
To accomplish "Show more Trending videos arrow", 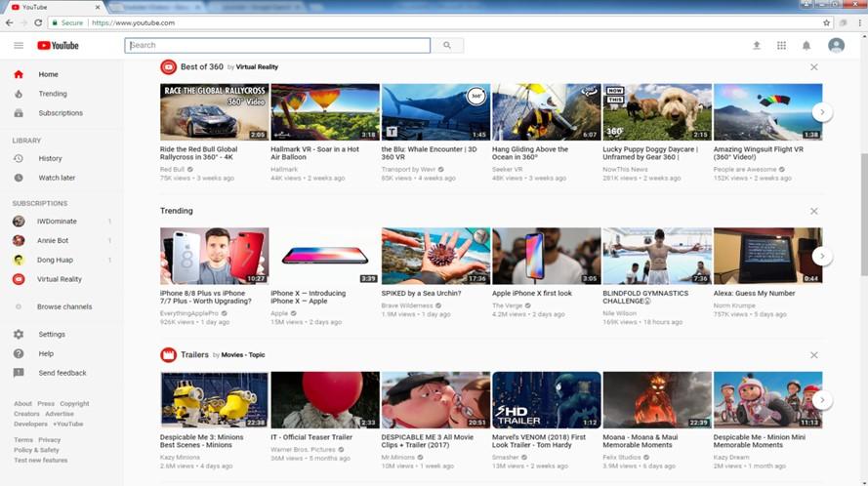I will click(x=822, y=256).
